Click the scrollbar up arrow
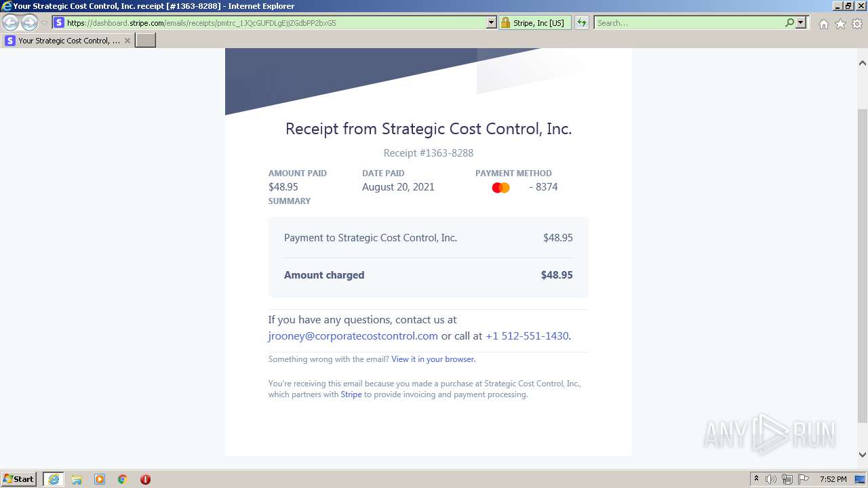Viewport: 868px width, 488px height. coord(863,63)
